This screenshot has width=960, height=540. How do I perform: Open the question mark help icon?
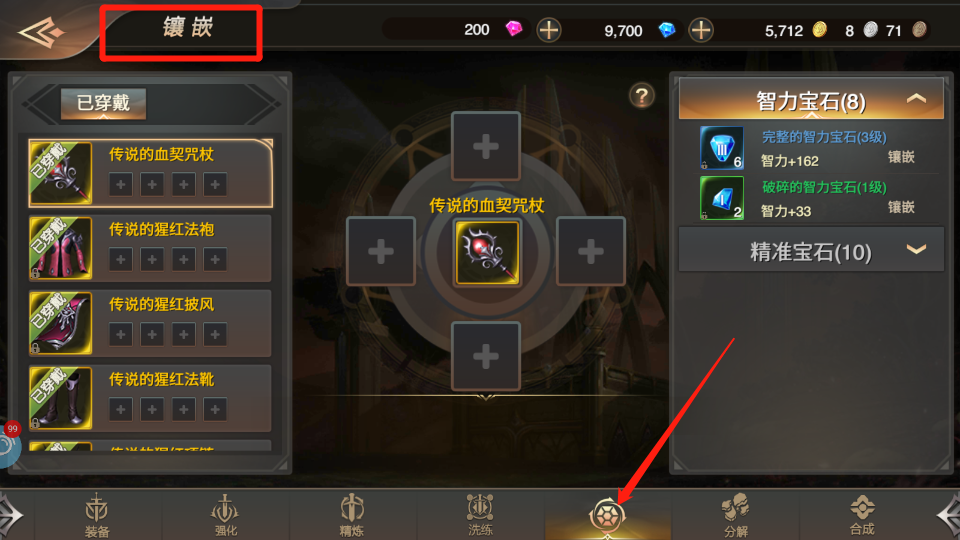(642, 96)
